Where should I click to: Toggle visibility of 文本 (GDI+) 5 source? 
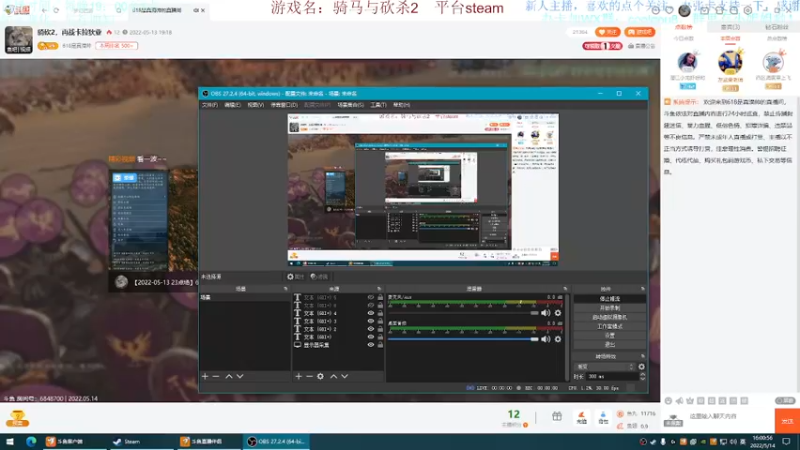coord(371,297)
